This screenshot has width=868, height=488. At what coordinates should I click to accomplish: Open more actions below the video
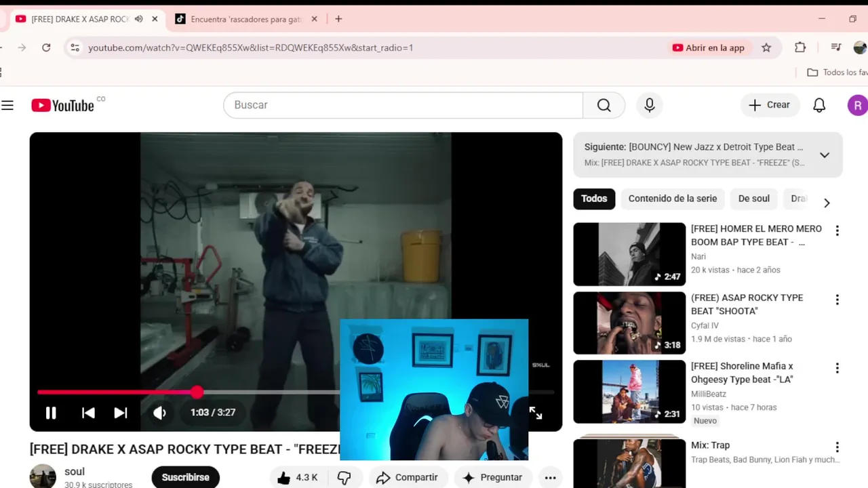click(551, 477)
